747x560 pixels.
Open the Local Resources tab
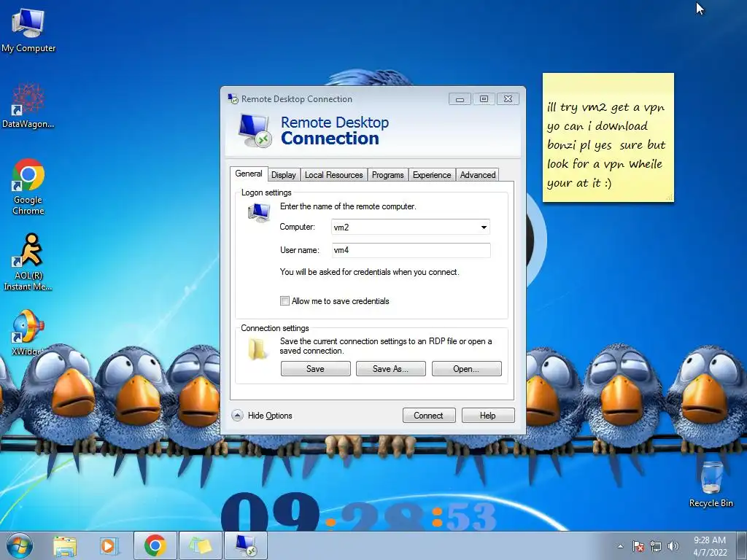(x=333, y=175)
